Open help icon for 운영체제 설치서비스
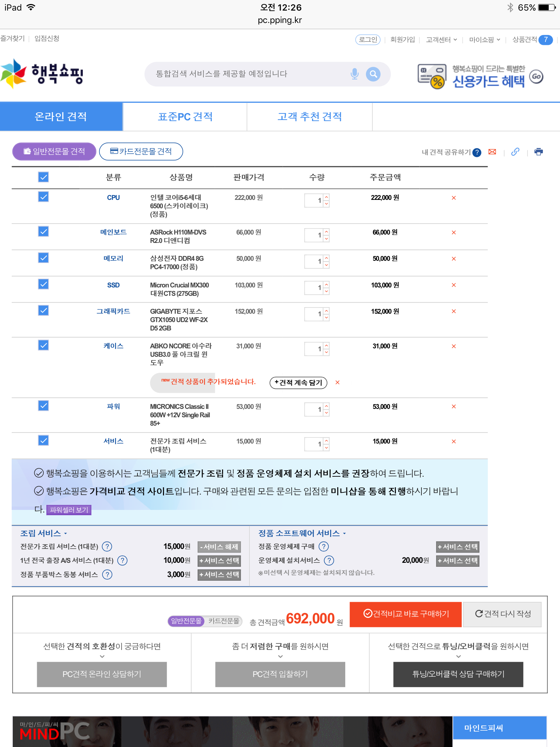The image size is (560, 747). pyautogui.click(x=329, y=560)
